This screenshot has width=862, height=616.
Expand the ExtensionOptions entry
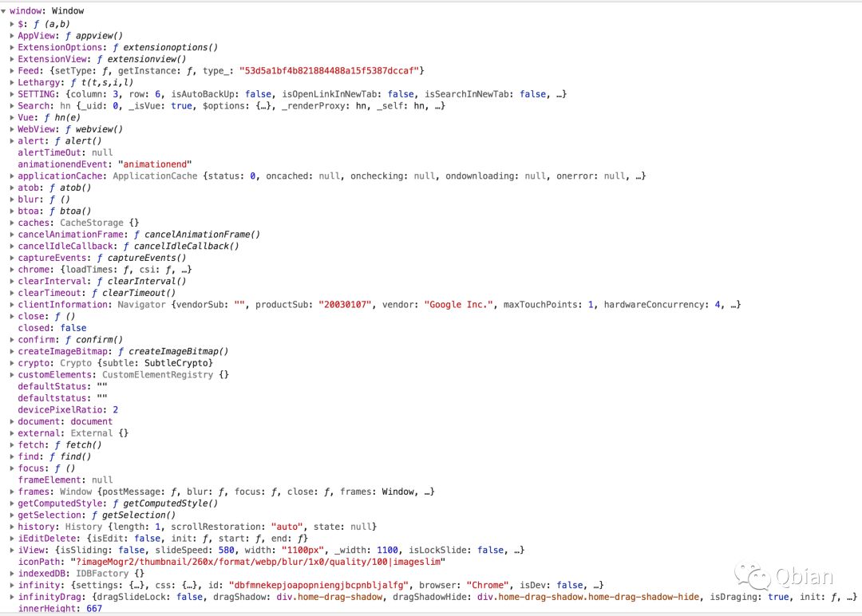[x=11, y=47]
